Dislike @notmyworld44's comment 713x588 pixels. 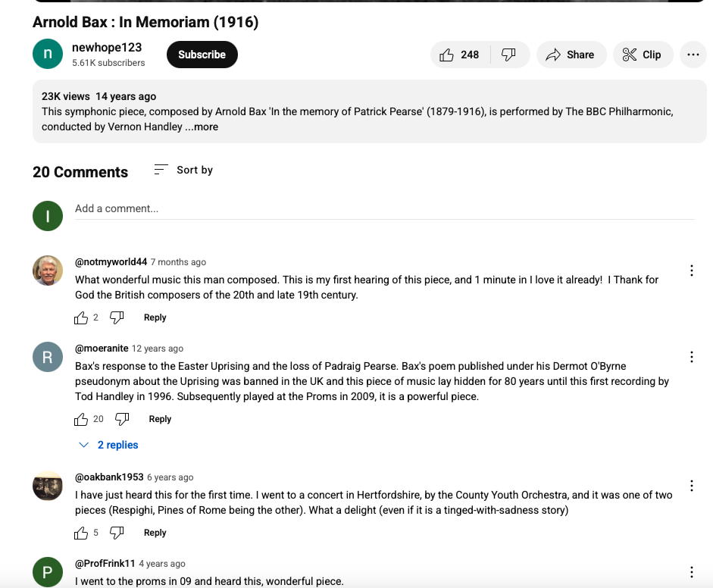click(117, 317)
